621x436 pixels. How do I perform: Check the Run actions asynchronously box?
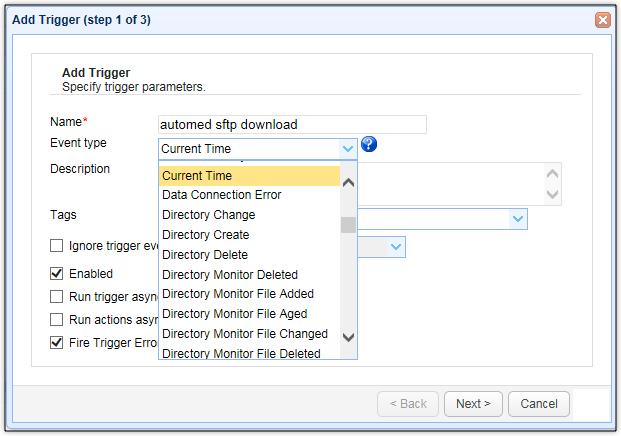click(57, 320)
